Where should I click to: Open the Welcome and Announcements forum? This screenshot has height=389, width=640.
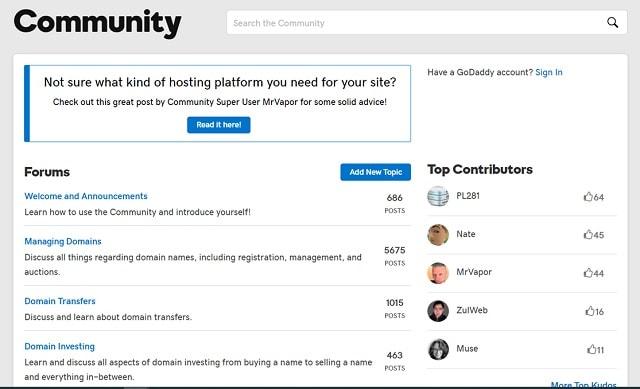coord(86,196)
